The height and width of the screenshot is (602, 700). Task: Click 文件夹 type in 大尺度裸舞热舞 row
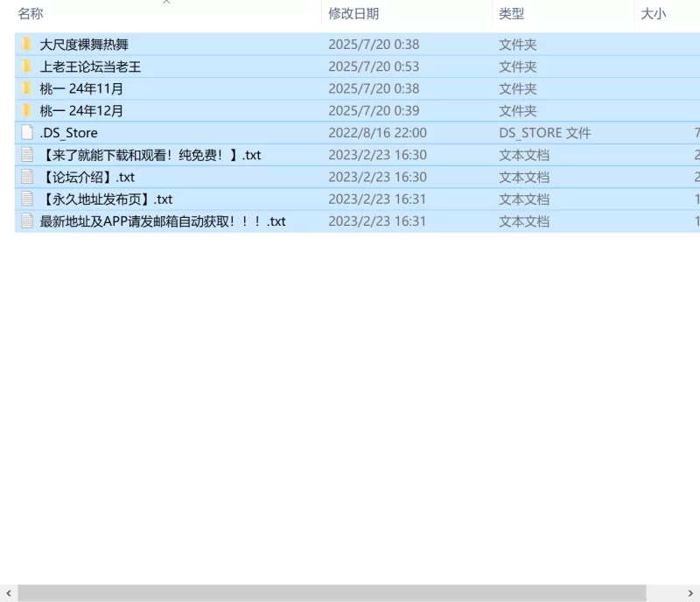pyautogui.click(x=517, y=45)
